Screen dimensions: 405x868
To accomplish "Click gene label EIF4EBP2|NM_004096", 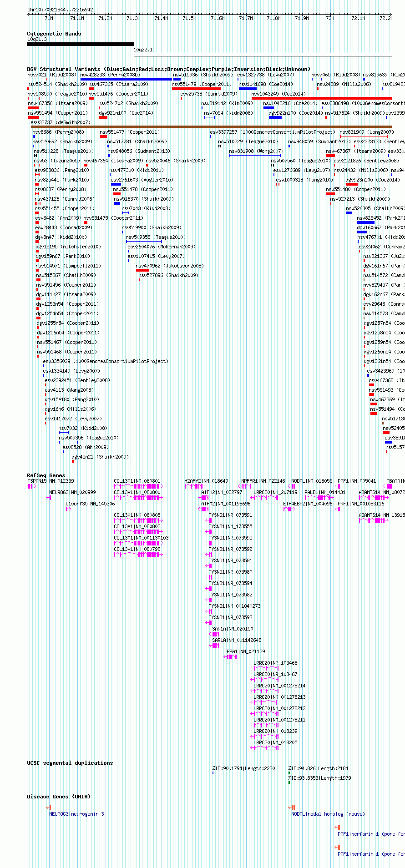I will click(x=308, y=504).
